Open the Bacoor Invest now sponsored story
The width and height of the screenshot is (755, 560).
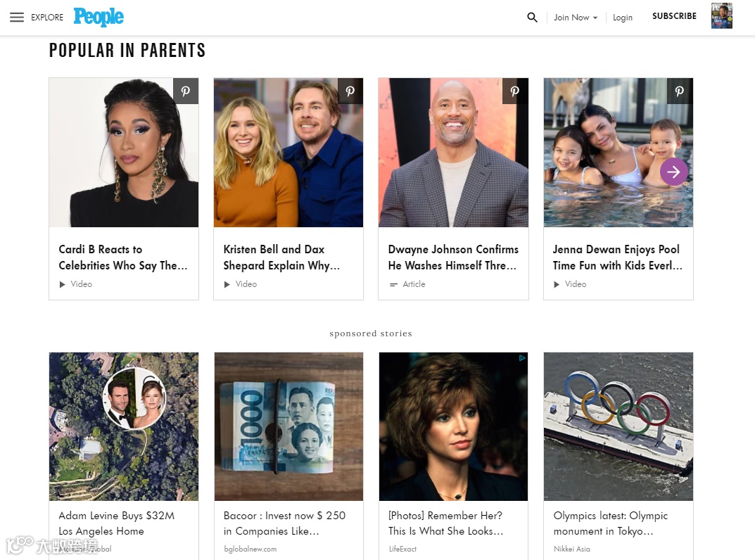pos(284,523)
